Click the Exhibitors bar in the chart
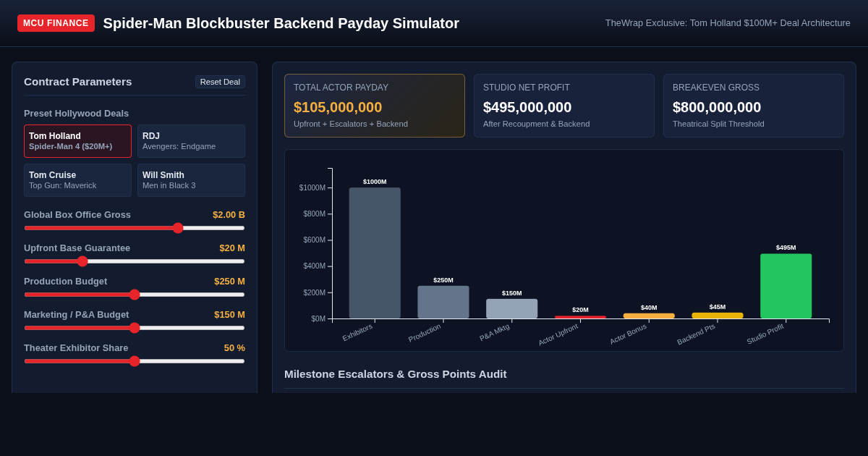Viewport: 868px width, 456px height. pos(375,253)
